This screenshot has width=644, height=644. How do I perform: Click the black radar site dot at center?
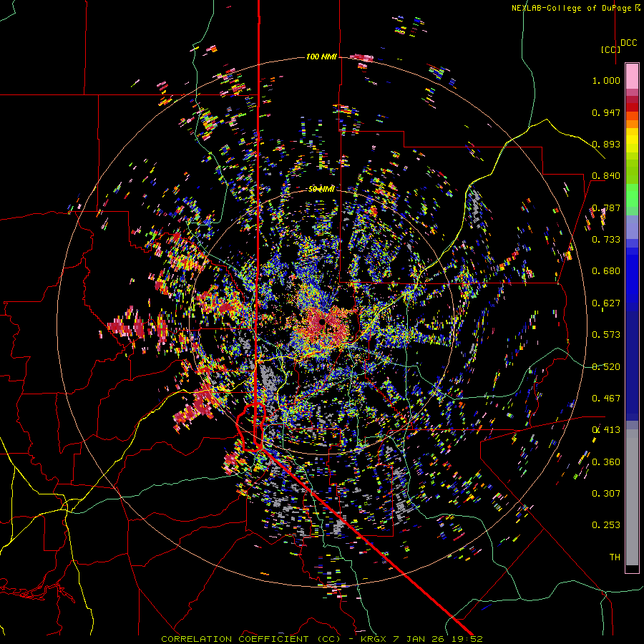tap(323, 323)
